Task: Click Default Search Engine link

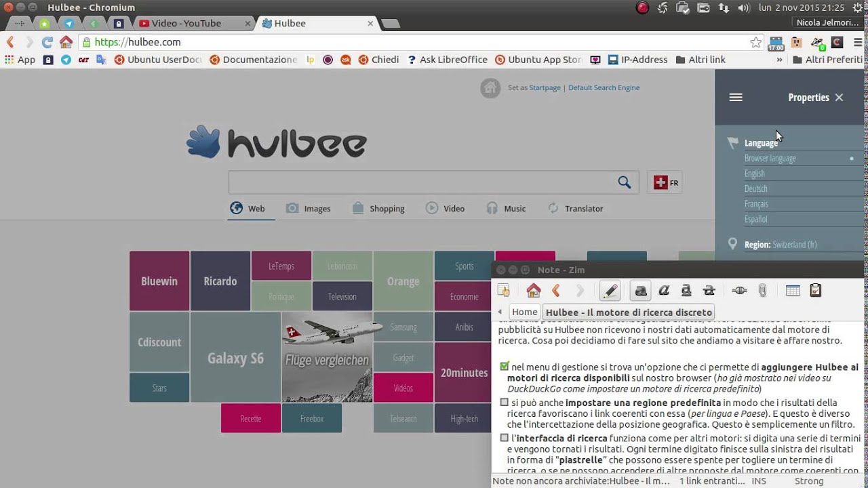Action: pyautogui.click(x=604, y=87)
